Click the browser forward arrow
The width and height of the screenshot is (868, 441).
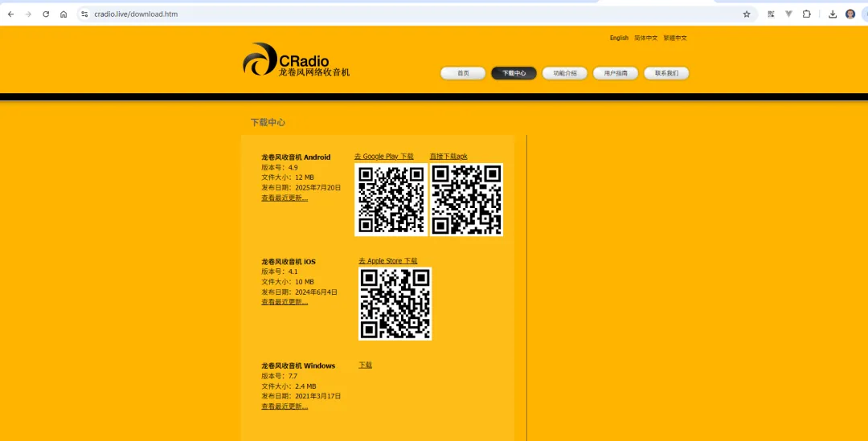tap(28, 14)
